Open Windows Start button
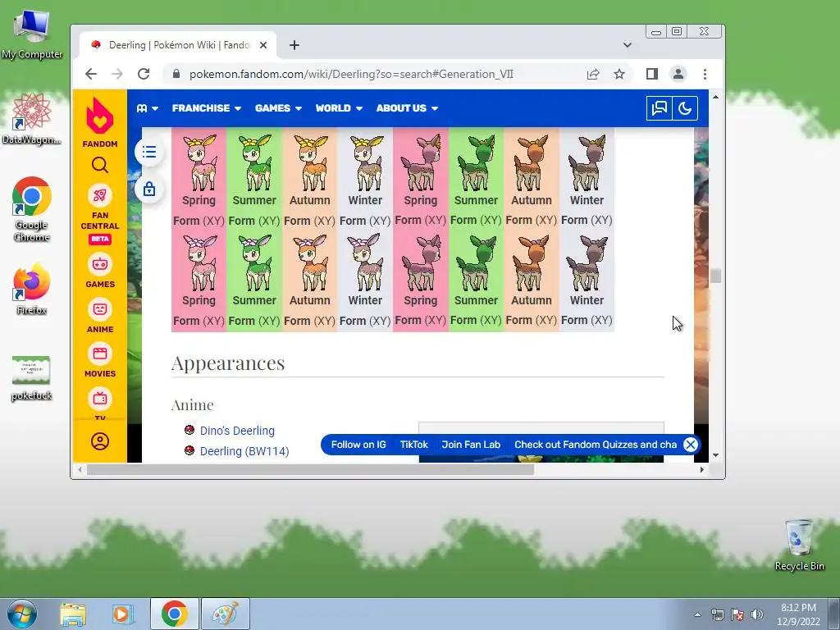The height and width of the screenshot is (630, 840). (22, 614)
